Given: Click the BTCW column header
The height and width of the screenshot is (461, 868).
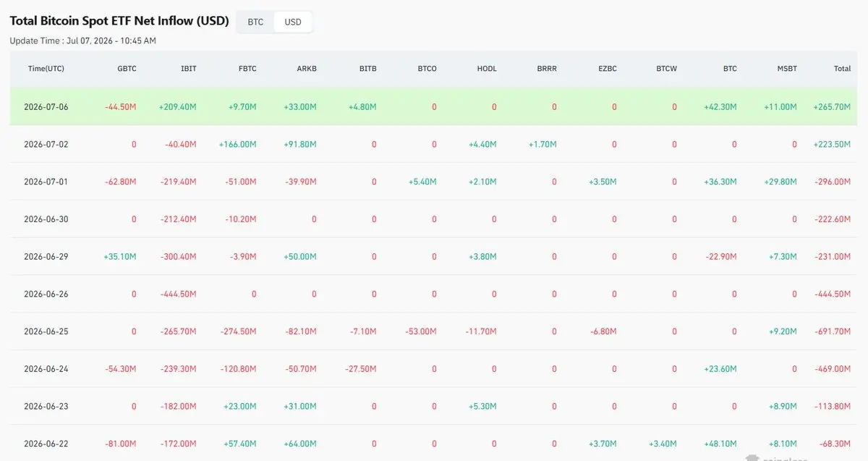Looking at the screenshot, I should (667, 69).
